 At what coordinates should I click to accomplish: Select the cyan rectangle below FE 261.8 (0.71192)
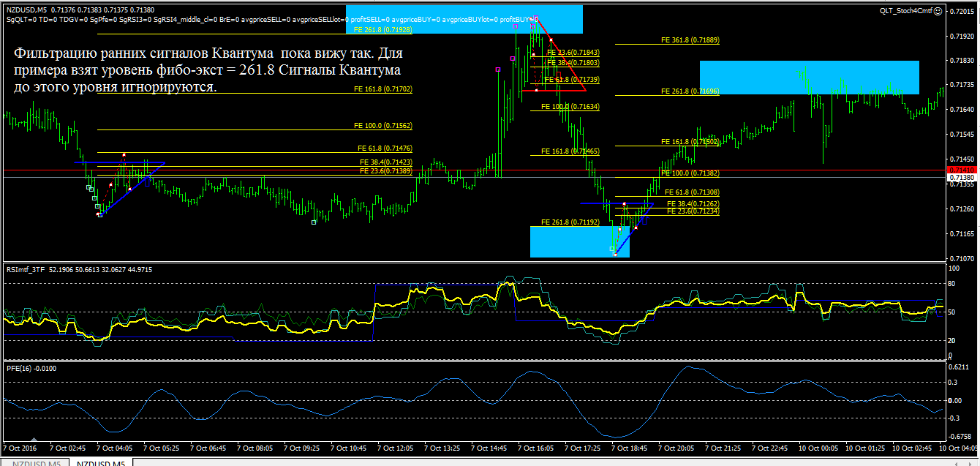580,241
